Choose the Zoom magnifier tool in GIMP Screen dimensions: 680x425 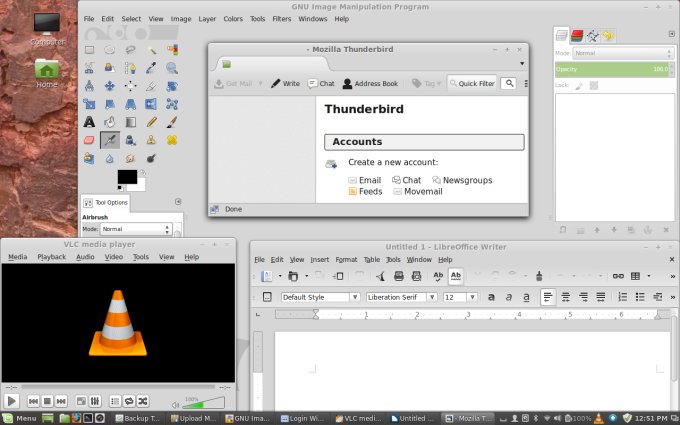point(172,67)
